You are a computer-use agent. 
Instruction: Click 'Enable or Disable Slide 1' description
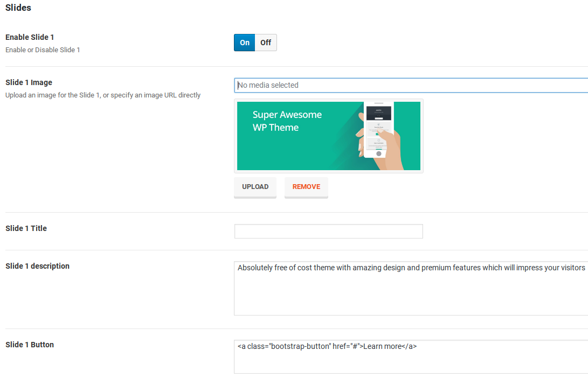(x=43, y=50)
